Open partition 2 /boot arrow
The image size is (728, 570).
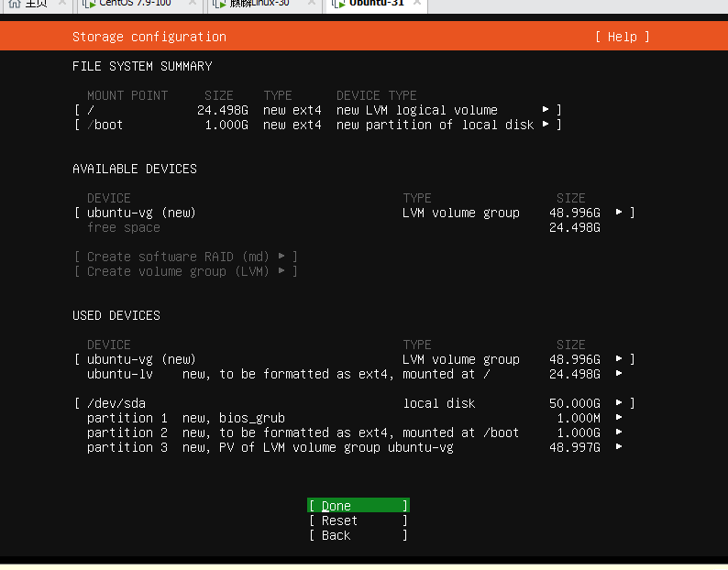pyautogui.click(x=618, y=433)
